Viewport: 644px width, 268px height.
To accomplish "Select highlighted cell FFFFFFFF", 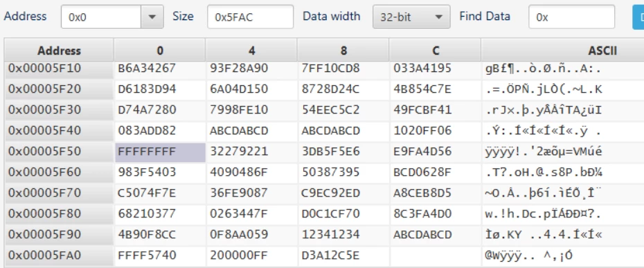I will coord(160,152).
